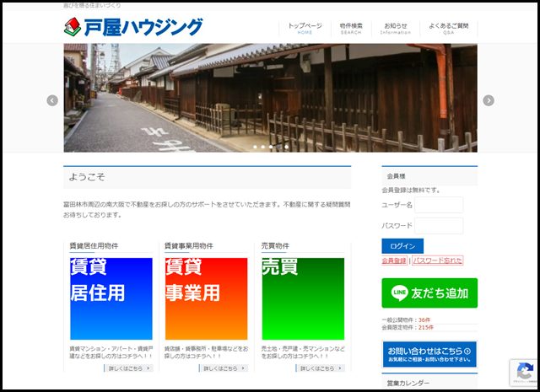
Task: Click the 賃貸事業用物件 heading
Action: click(x=189, y=245)
